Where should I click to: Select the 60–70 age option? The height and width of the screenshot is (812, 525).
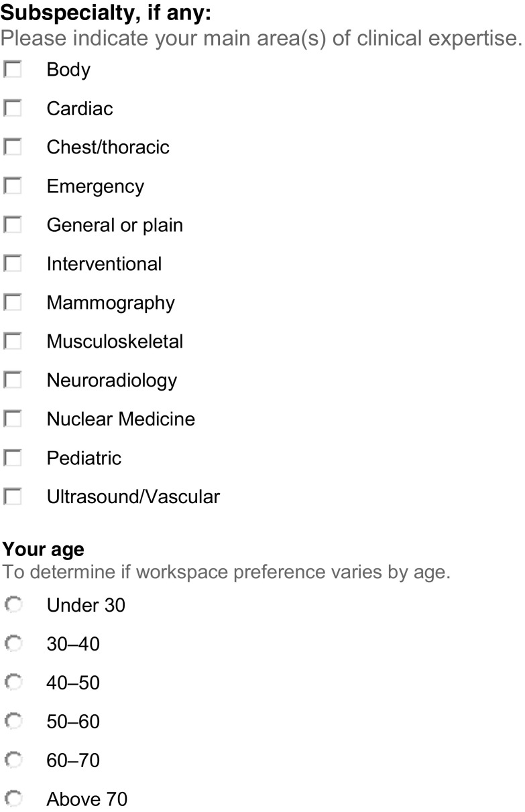click(13, 761)
